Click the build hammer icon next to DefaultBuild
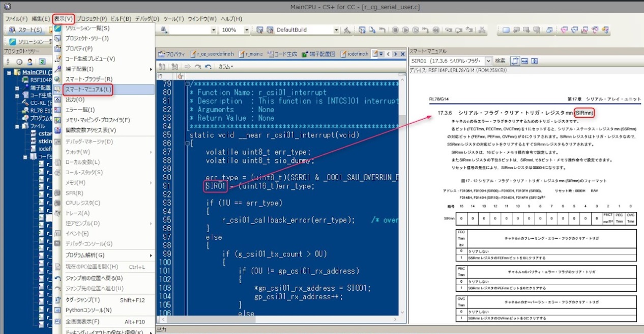The image size is (644, 334). (x=347, y=30)
